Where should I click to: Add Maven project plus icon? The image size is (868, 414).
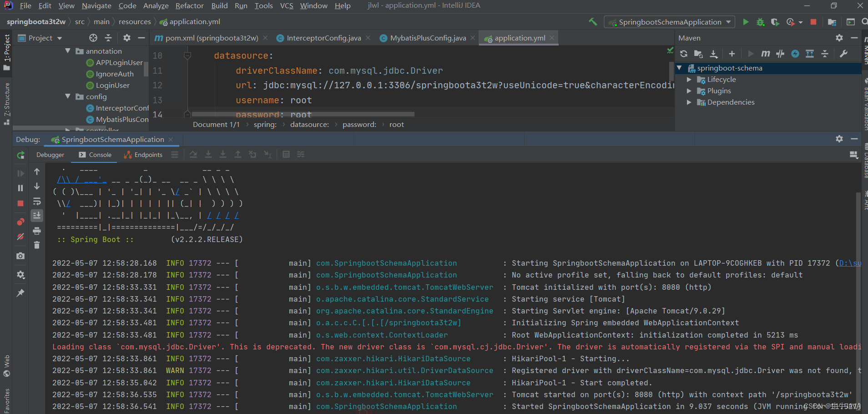732,54
